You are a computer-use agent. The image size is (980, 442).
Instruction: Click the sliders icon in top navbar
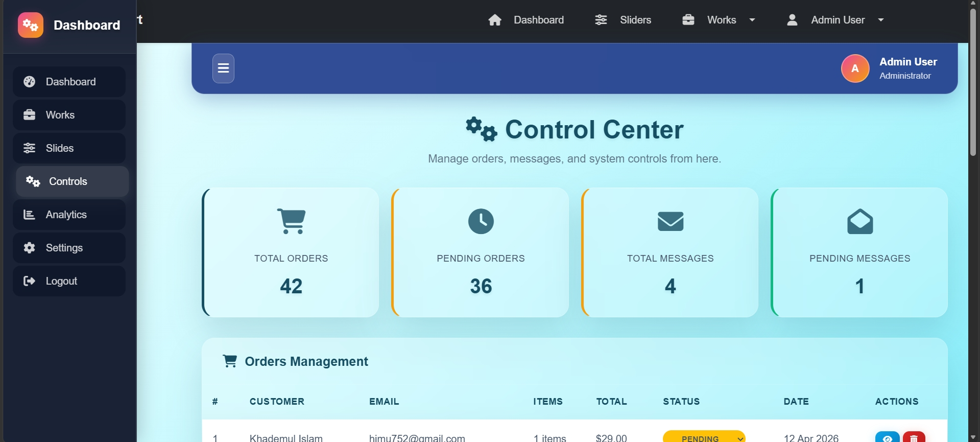click(x=601, y=20)
